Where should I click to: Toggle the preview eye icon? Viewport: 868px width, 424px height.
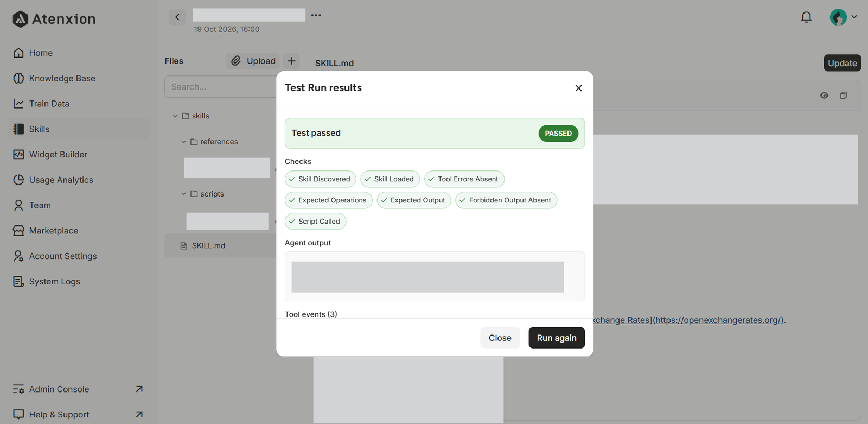coord(824,96)
